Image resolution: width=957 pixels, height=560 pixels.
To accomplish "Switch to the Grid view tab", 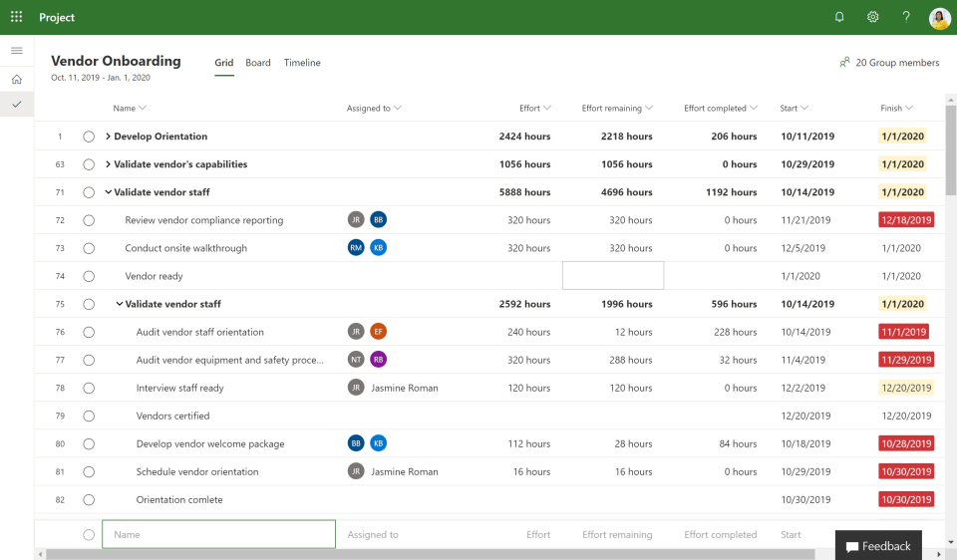I will click(224, 63).
